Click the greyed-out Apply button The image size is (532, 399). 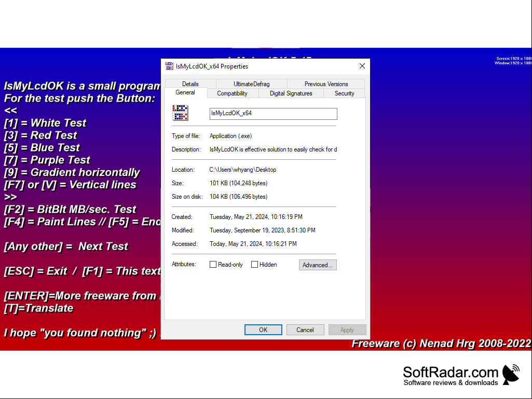(x=347, y=330)
